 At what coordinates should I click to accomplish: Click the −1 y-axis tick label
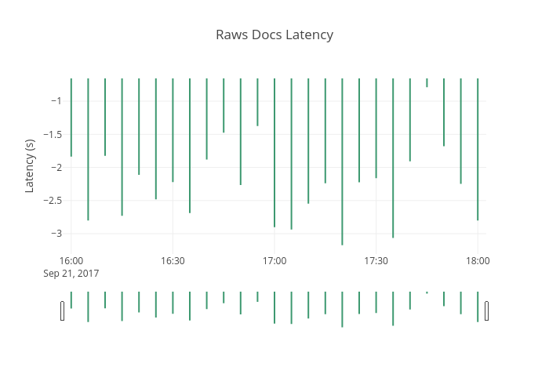56,100
